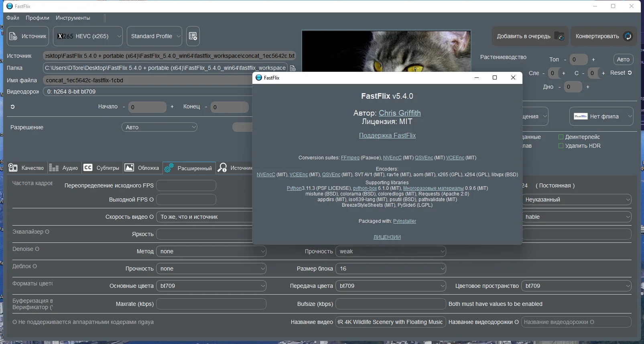Expand the HEVC (x265) encoder dropdown
The height and width of the screenshot is (344, 644).
[x=88, y=36]
